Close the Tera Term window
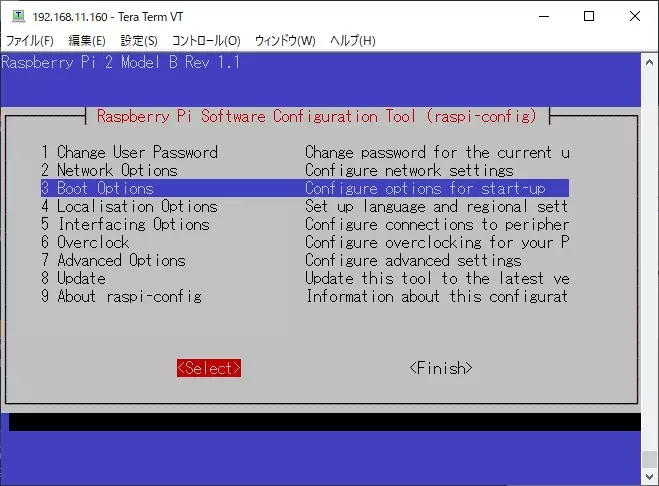This screenshot has width=659, height=486. click(635, 16)
